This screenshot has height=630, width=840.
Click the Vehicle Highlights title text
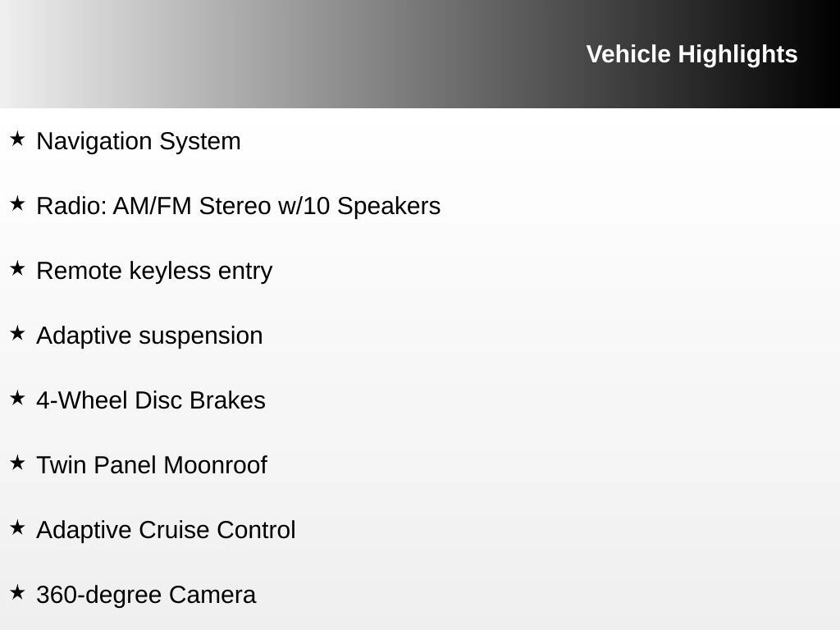coord(692,54)
